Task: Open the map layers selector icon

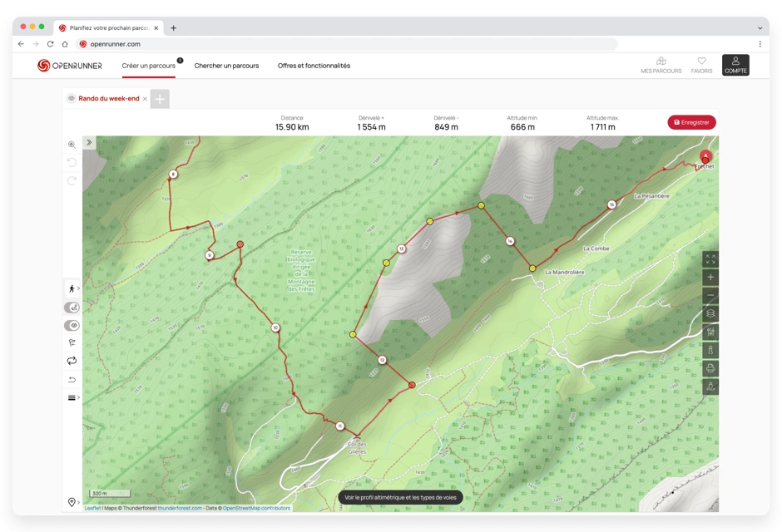Action: point(710,313)
